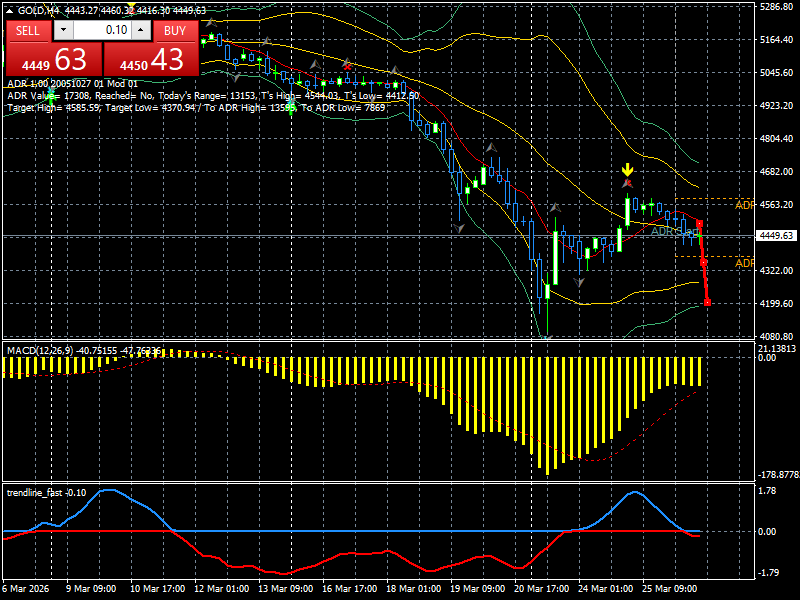Click price scale value 5164.40
800x600 pixels.
tap(777, 40)
